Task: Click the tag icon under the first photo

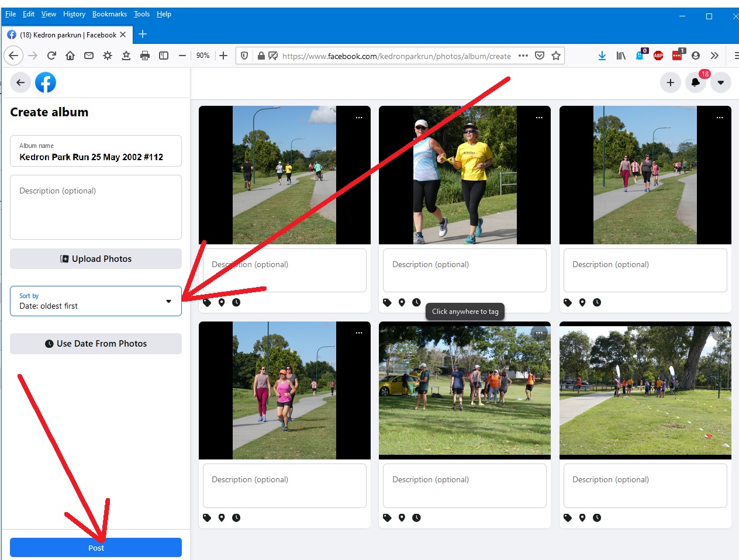Action: pos(207,302)
